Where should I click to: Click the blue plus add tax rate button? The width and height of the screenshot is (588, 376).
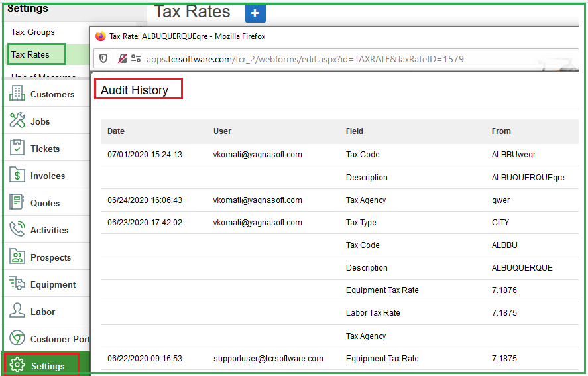pos(255,13)
